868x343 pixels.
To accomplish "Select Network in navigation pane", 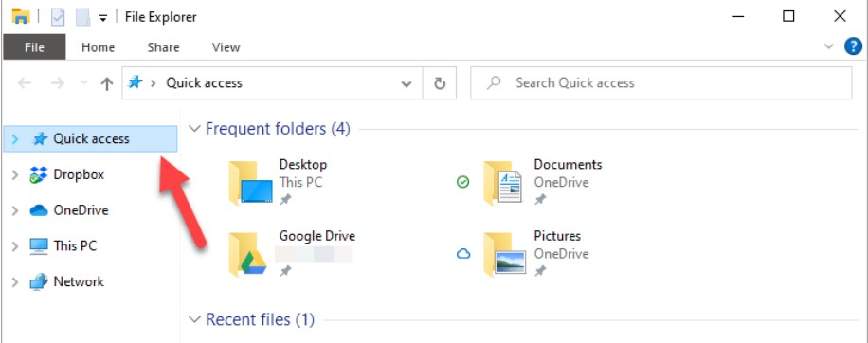I will click(79, 281).
